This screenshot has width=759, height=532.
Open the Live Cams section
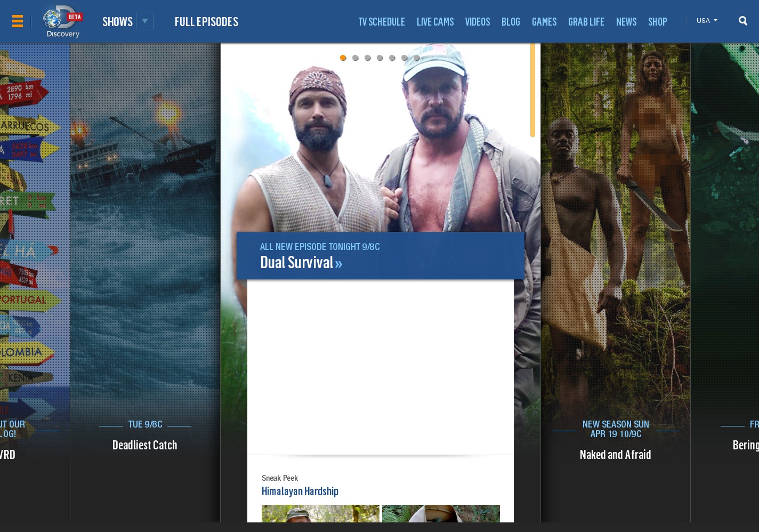pos(435,21)
